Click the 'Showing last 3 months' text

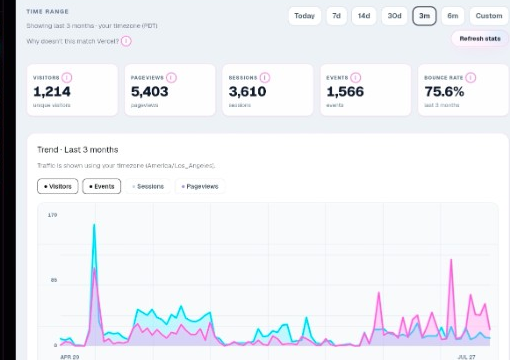click(x=92, y=26)
